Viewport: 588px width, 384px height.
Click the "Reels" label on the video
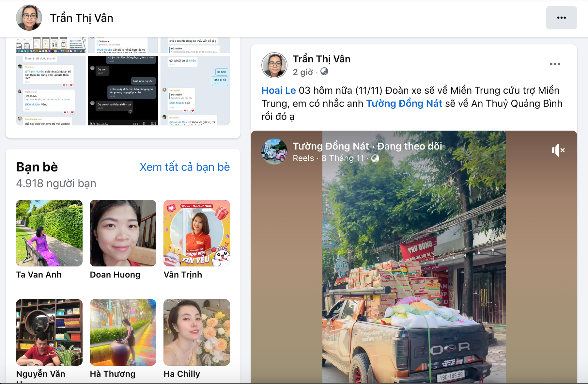303,158
